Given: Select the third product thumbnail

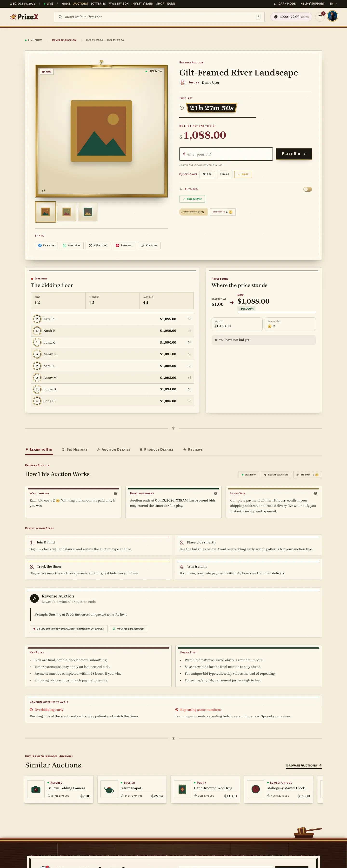Looking at the screenshot, I should [x=88, y=212].
